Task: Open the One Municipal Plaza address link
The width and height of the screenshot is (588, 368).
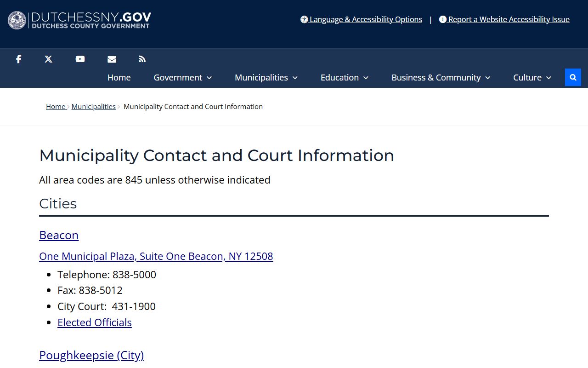Action: [156, 256]
